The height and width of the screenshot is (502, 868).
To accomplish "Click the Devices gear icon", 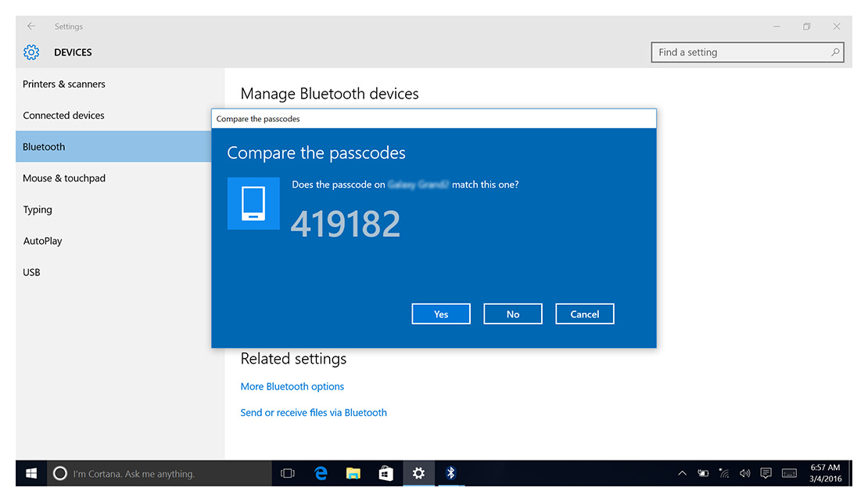I will [31, 52].
